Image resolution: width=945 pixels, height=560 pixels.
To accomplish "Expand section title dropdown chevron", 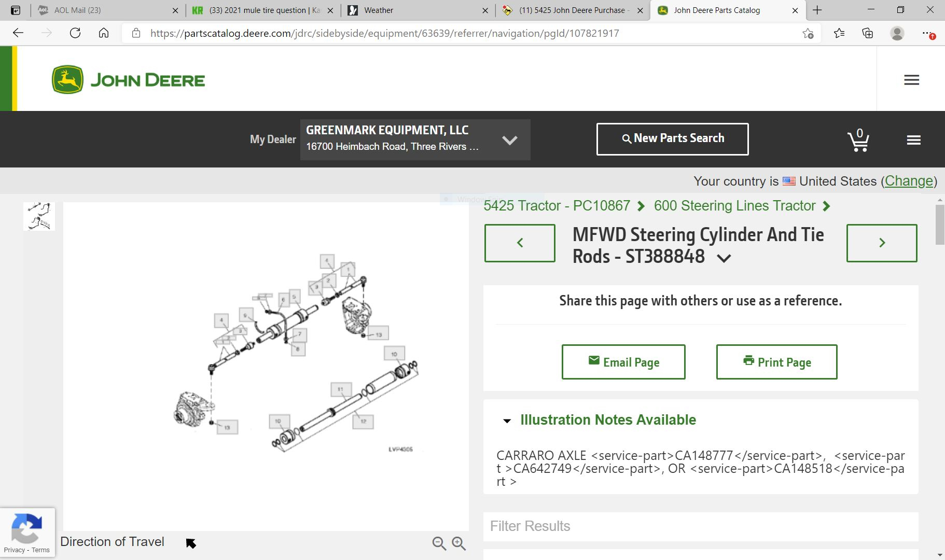I will pos(724,258).
